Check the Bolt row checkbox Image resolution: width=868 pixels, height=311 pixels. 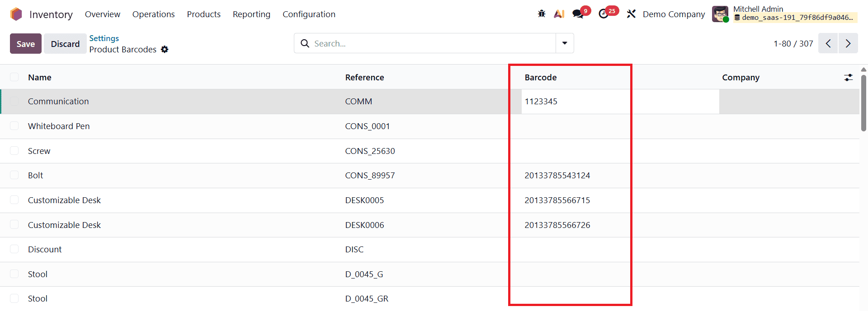click(14, 175)
